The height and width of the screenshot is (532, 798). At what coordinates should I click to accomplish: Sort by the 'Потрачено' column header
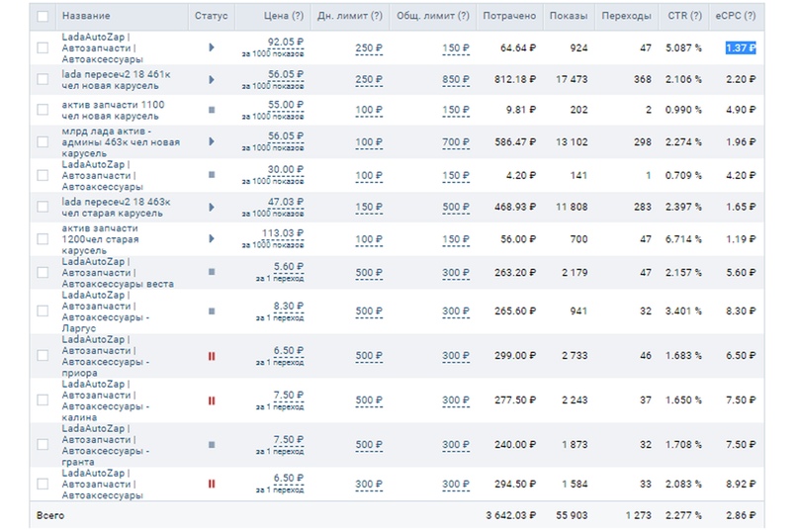[510, 17]
